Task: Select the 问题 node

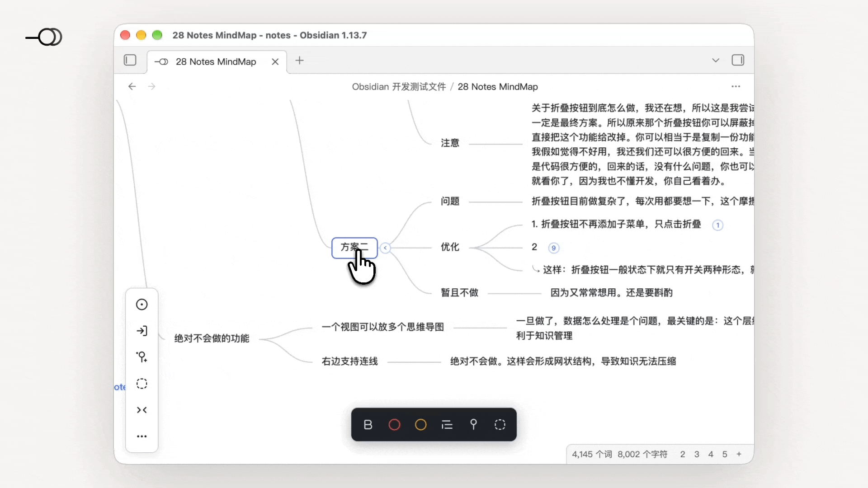Action: pyautogui.click(x=450, y=201)
